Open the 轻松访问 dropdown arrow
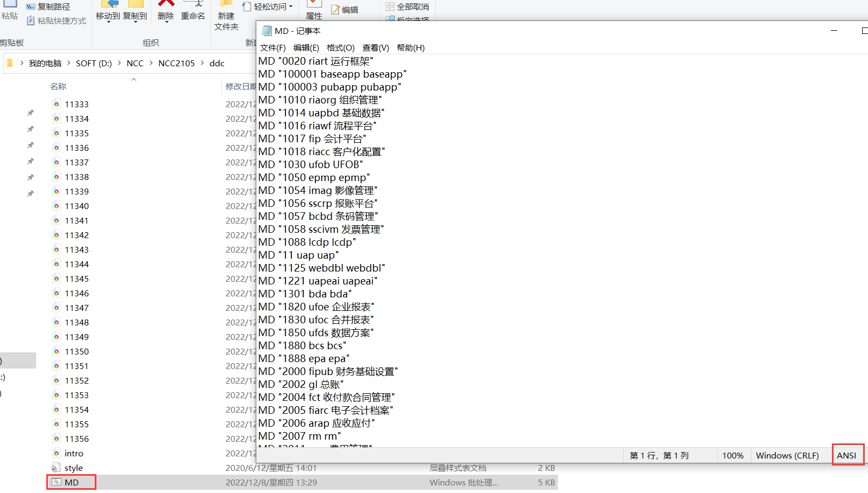Viewport: 868px width, 493px height. point(291,6)
